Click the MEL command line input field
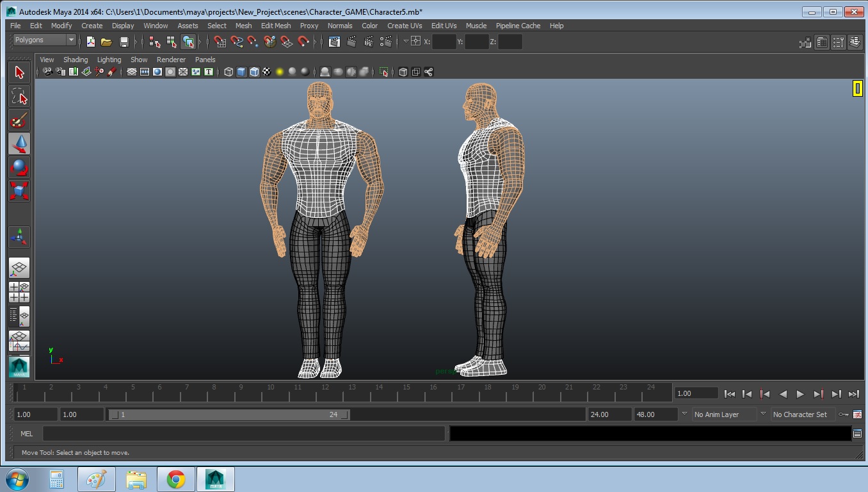This screenshot has height=492, width=868. [243, 434]
